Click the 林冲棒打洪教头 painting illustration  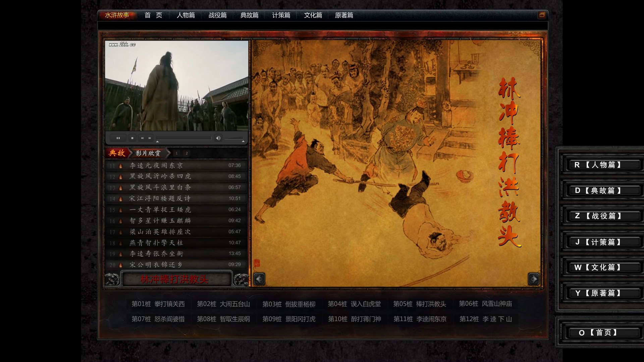point(396,163)
